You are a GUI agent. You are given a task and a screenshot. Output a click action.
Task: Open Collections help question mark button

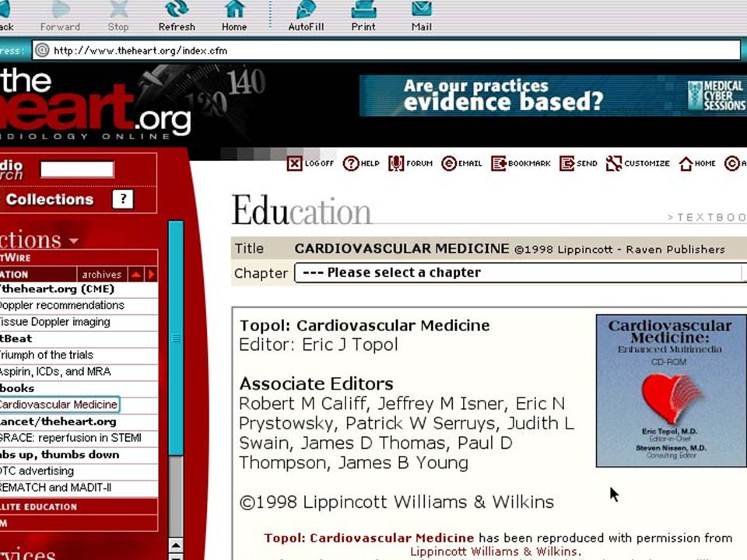point(123,199)
